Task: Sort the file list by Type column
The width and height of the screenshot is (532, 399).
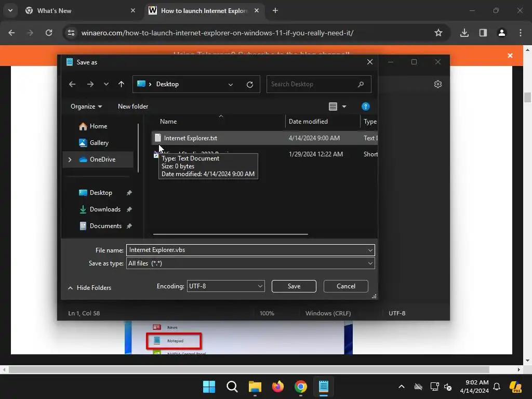Action: tap(370, 122)
